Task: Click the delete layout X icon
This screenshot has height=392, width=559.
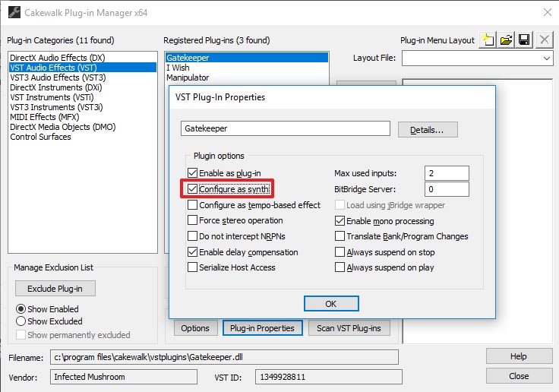Action: (544, 40)
